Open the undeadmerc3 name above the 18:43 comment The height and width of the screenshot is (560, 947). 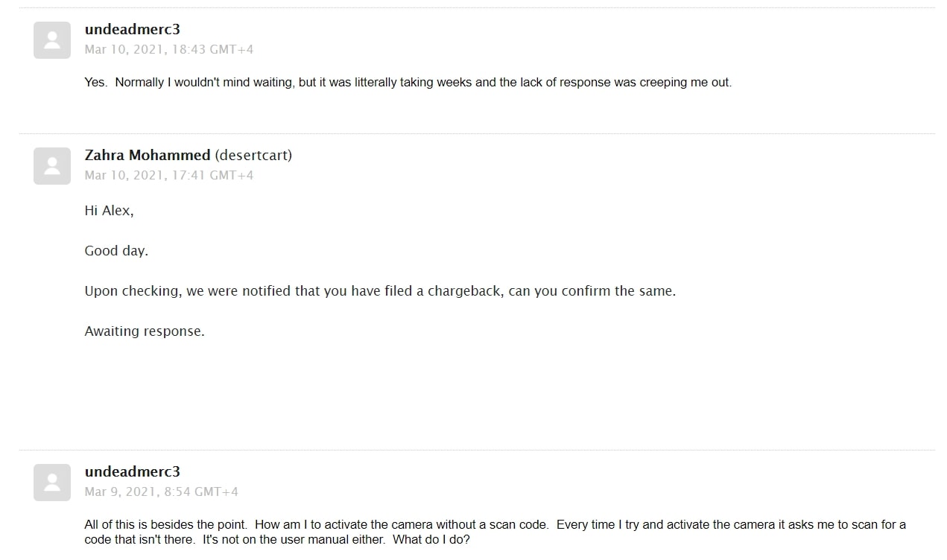[x=133, y=30]
